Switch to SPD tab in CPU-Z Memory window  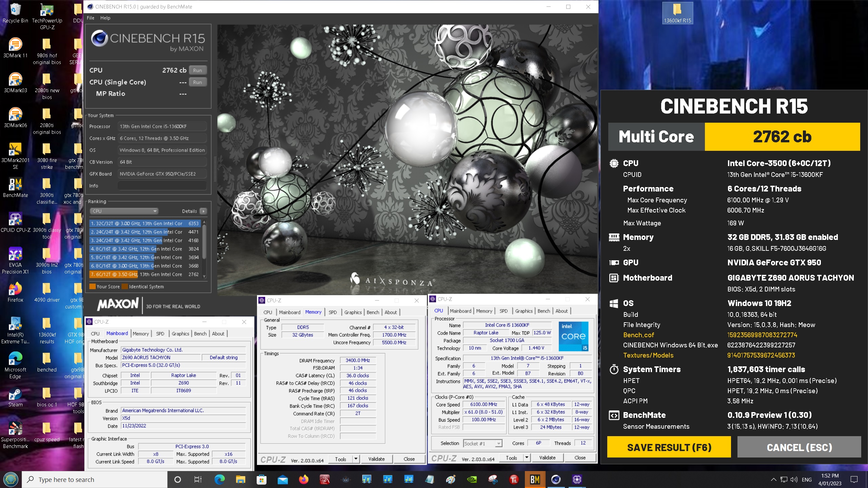(333, 312)
